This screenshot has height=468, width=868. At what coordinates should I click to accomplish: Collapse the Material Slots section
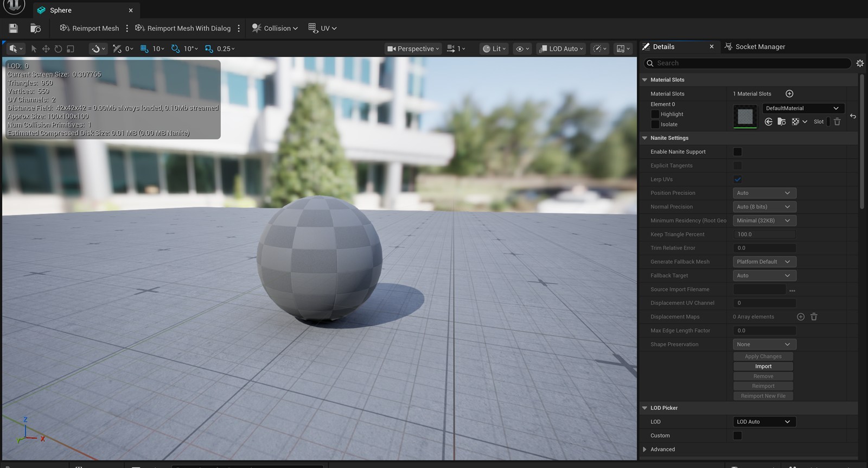tap(644, 80)
